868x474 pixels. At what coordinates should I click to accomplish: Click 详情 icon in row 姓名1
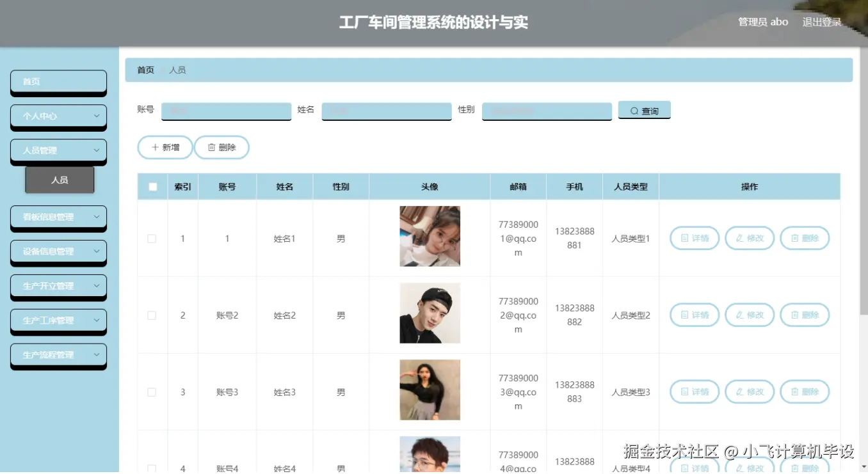coord(684,238)
